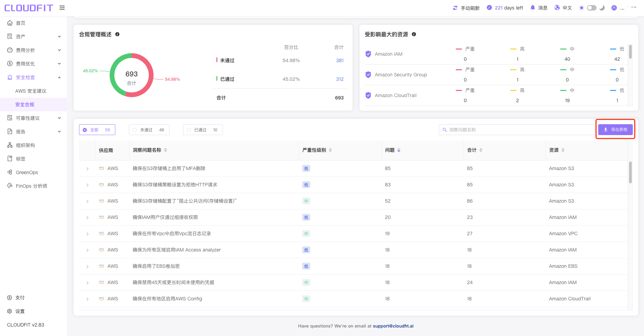Open GreenOps from the sidebar
The image size is (644, 336).
[33, 172]
